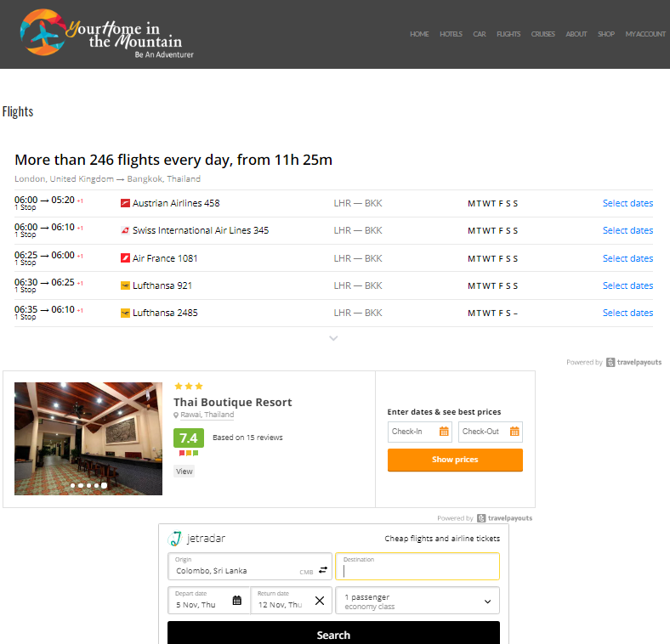
Task: Click the travelpayouts logo under flights table
Action: pos(634,362)
